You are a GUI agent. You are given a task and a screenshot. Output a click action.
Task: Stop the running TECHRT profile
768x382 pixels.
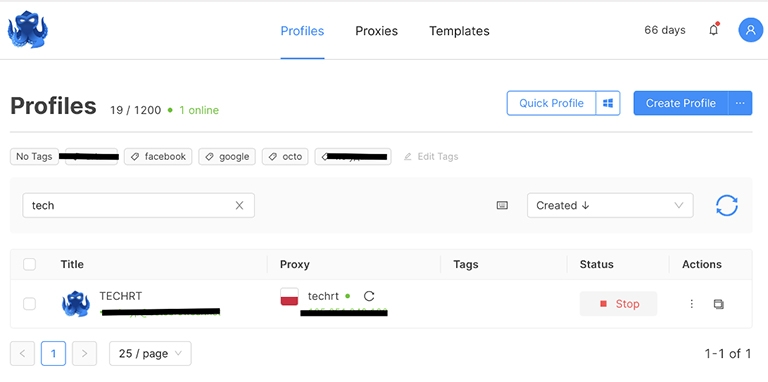coord(619,304)
